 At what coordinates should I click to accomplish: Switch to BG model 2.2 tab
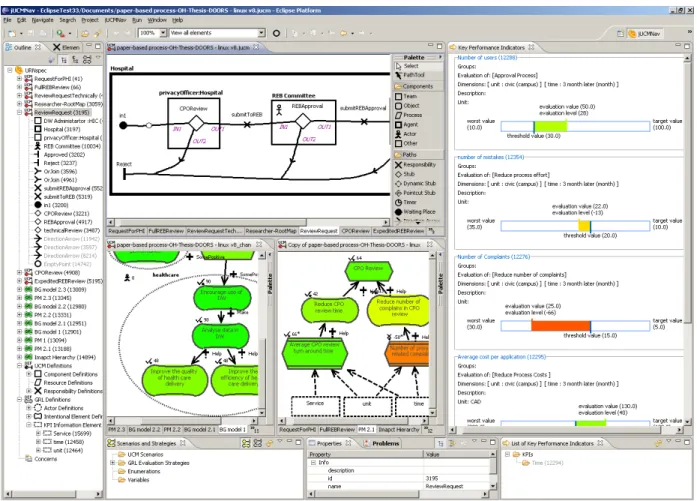coord(144,429)
